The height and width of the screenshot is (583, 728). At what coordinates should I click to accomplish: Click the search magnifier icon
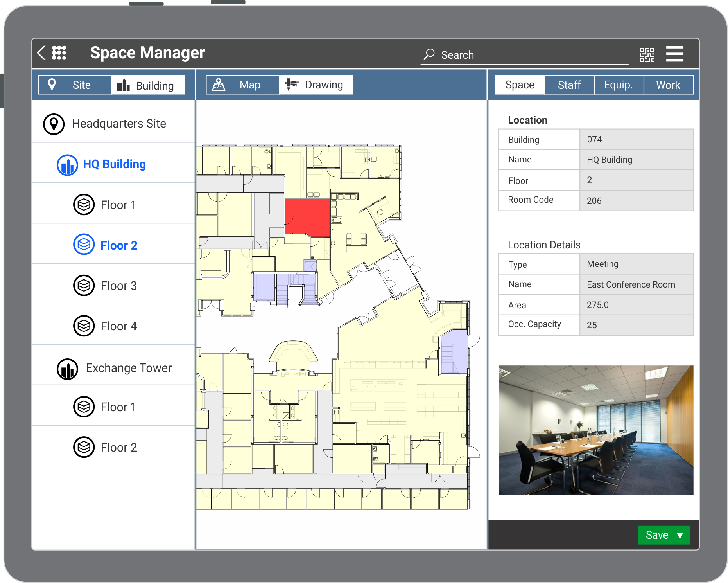pyautogui.click(x=429, y=54)
